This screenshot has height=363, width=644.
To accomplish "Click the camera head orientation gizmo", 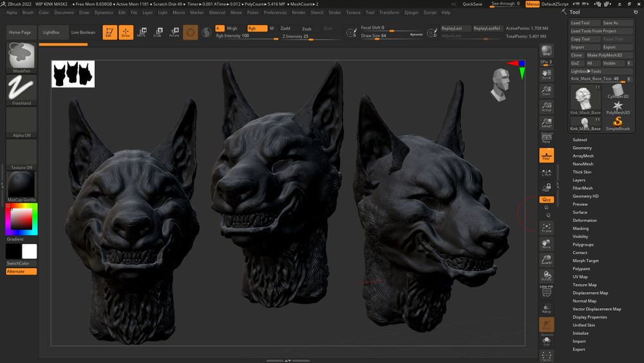I will 500,84.
